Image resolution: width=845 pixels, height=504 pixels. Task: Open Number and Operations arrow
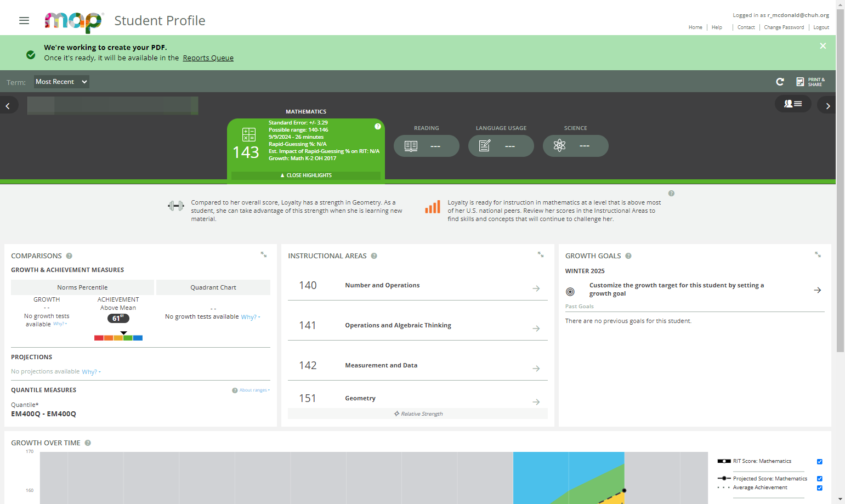[x=536, y=288]
